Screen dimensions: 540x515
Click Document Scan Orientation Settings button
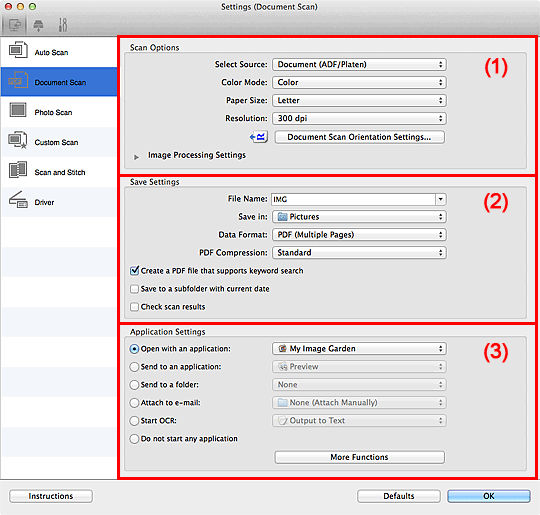(x=359, y=137)
